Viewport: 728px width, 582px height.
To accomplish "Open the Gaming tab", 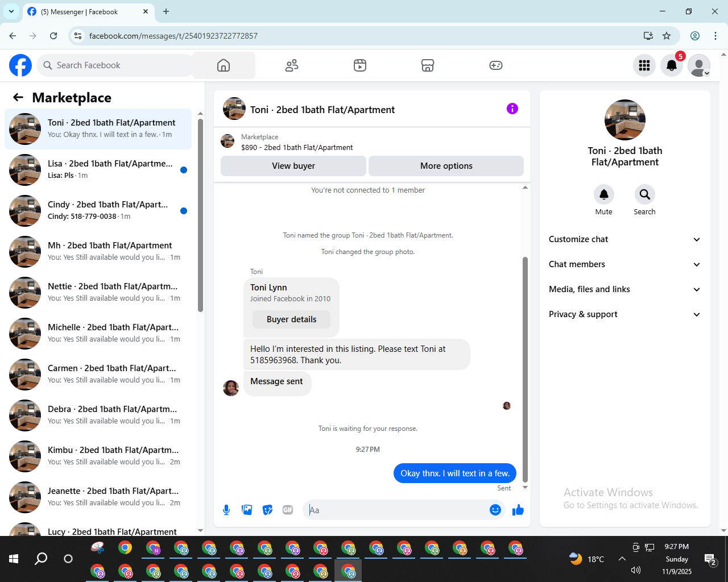I will pyautogui.click(x=496, y=65).
